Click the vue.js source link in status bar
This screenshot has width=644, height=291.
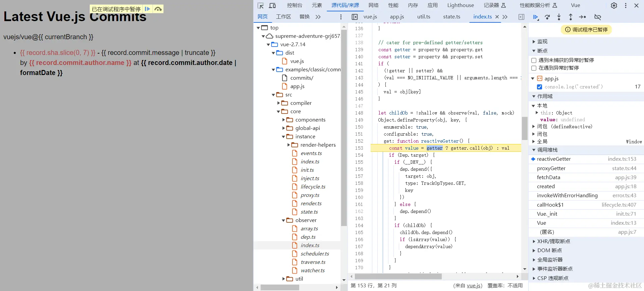click(x=474, y=286)
